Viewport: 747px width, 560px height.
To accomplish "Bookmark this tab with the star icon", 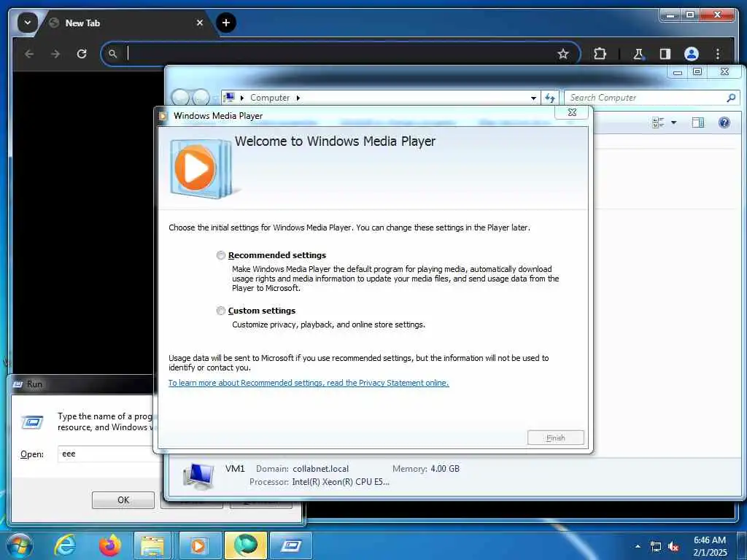I will 562,54.
